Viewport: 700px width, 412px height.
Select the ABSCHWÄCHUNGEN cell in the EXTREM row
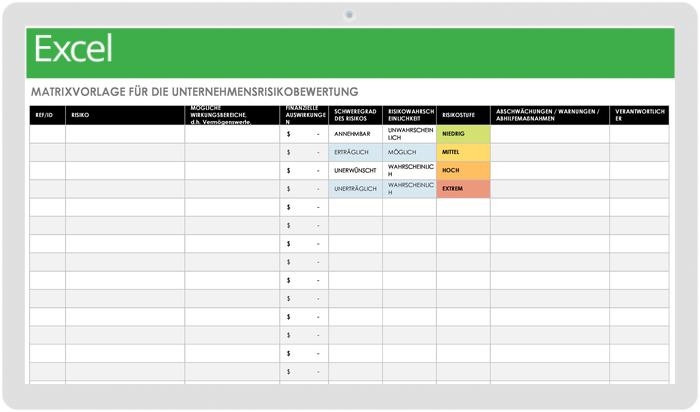coord(550,189)
